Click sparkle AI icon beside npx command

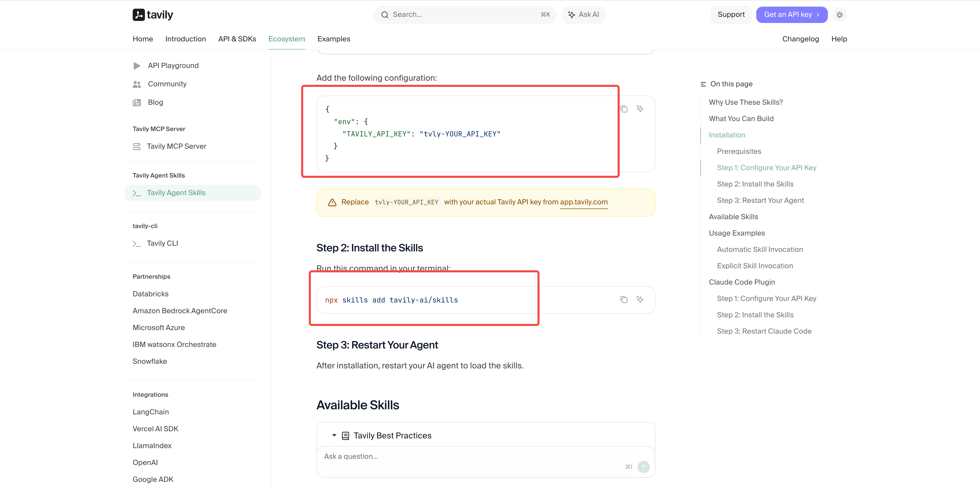640,300
